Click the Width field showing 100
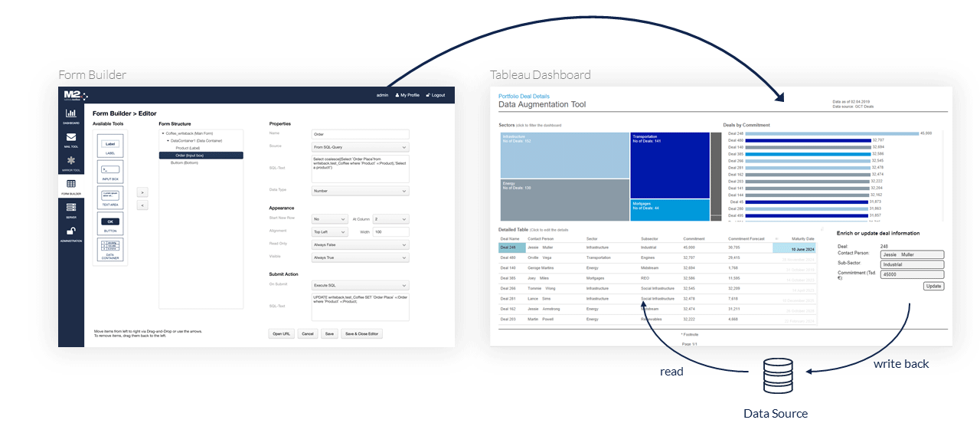The height and width of the screenshot is (423, 980). [391, 232]
